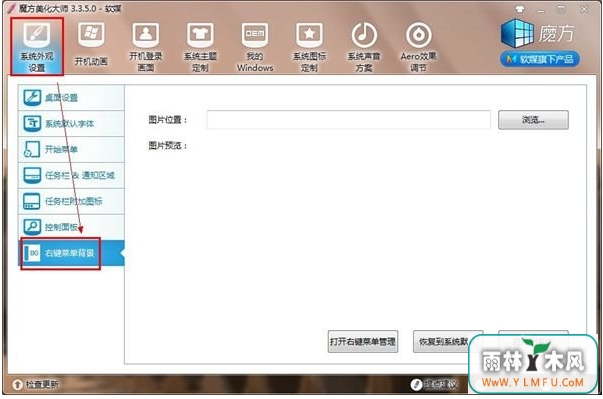Select 任务栏 & 通知区域 in the sidebar
The width and height of the screenshot is (603, 399).
pyautogui.click(x=71, y=175)
